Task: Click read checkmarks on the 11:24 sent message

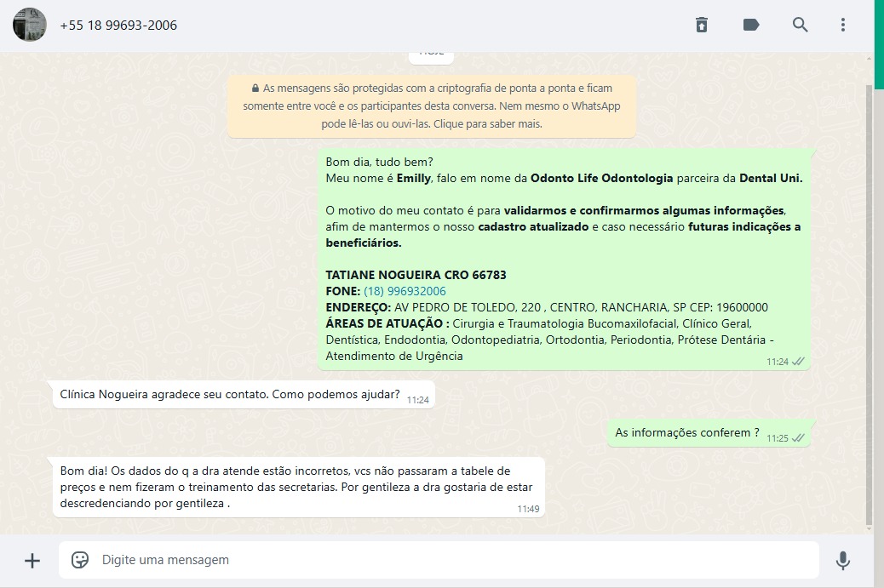Action: (x=798, y=362)
